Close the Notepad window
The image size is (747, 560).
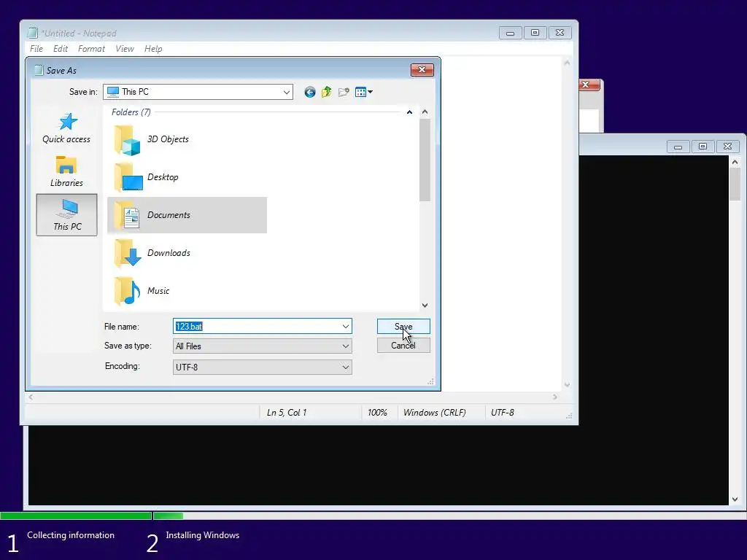click(560, 33)
